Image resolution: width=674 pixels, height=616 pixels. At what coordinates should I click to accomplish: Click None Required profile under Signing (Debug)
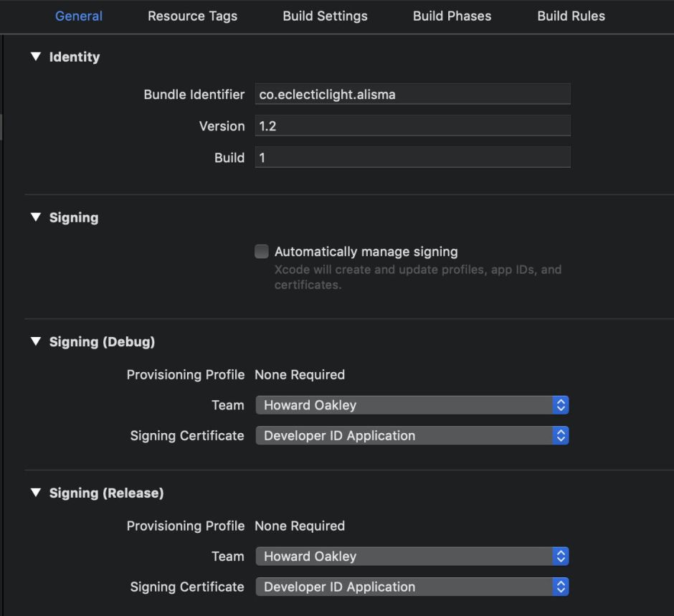[300, 374]
